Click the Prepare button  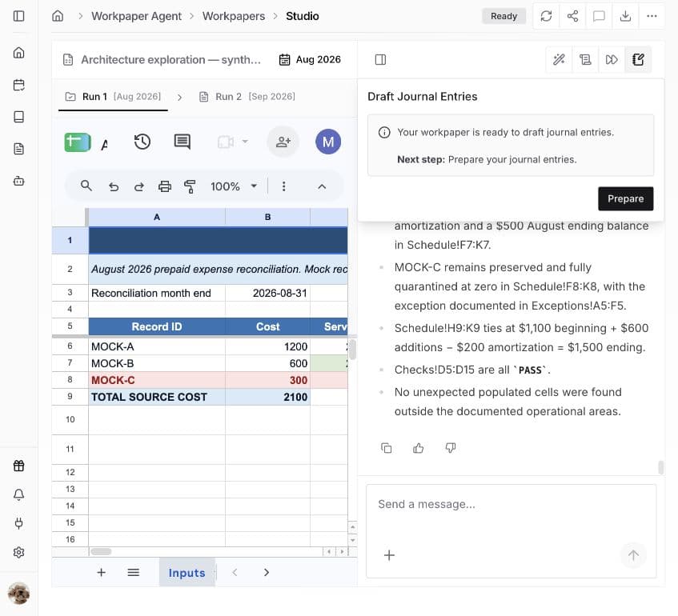(x=626, y=199)
